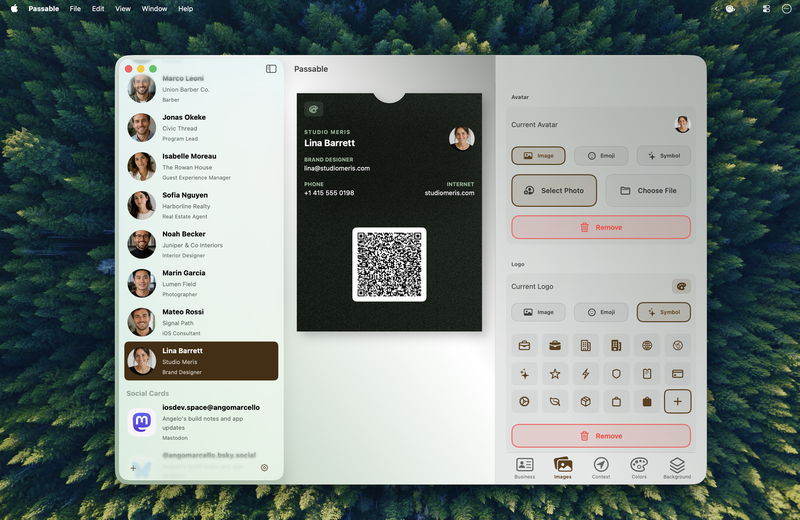Select the filled briefcase logo symbol
Viewport: 800px width, 520px height.
(555, 345)
